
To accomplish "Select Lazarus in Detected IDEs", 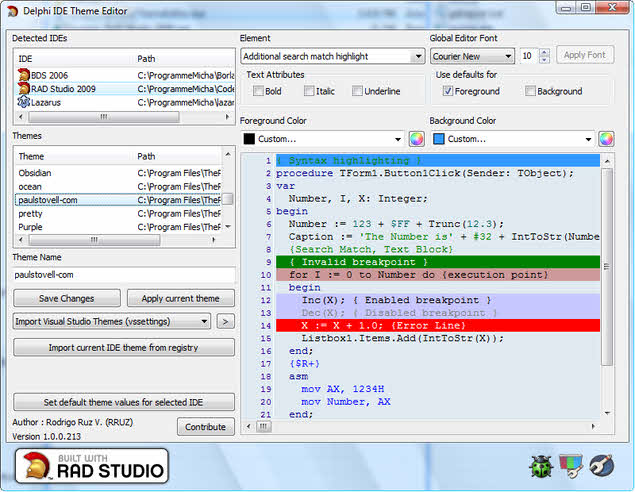I will [x=125, y=102].
